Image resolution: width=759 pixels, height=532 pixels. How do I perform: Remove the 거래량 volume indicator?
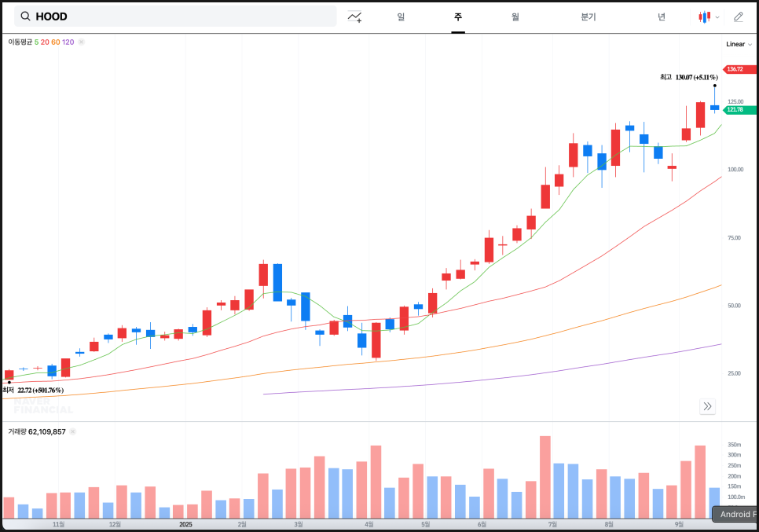pos(72,431)
